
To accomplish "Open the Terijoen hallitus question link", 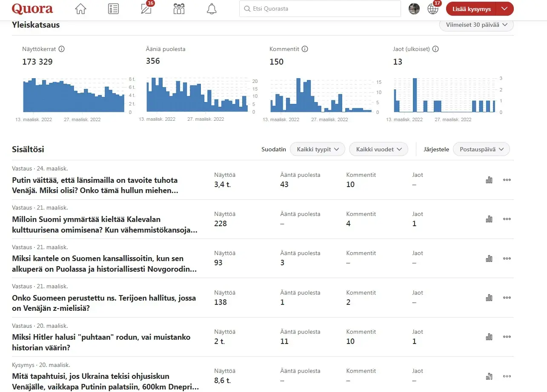I will pos(104,303).
